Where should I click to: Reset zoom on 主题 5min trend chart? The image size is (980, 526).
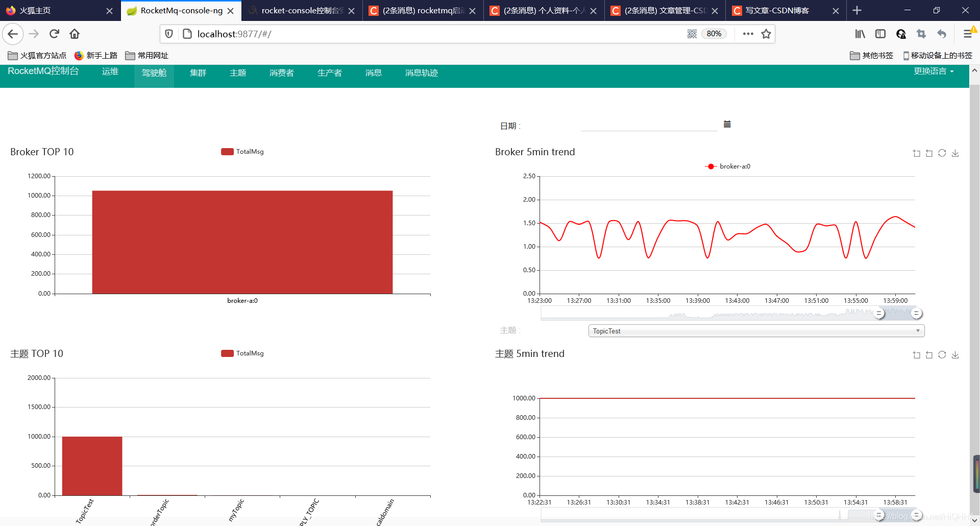tap(929, 355)
